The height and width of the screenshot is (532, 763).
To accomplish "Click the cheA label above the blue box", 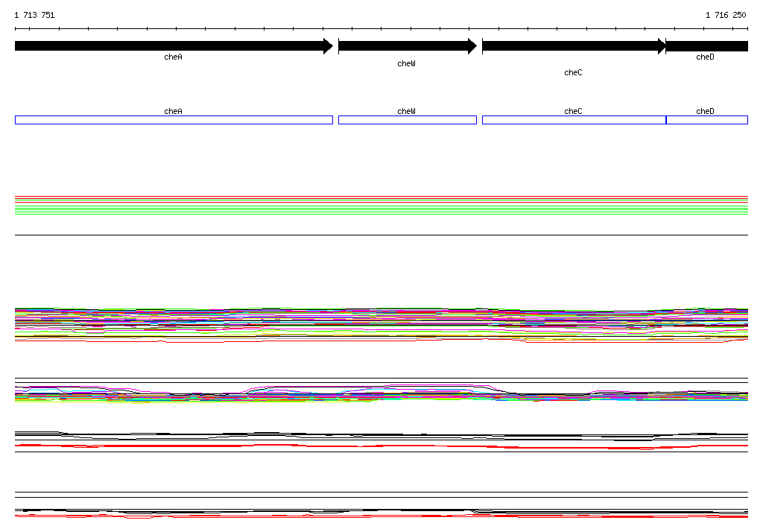I will coord(173,112).
